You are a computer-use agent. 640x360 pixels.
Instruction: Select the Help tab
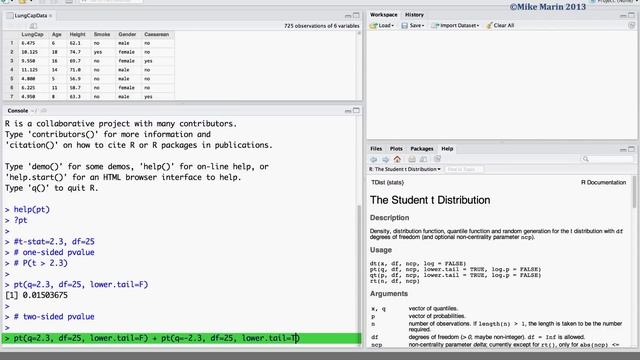pos(447,149)
